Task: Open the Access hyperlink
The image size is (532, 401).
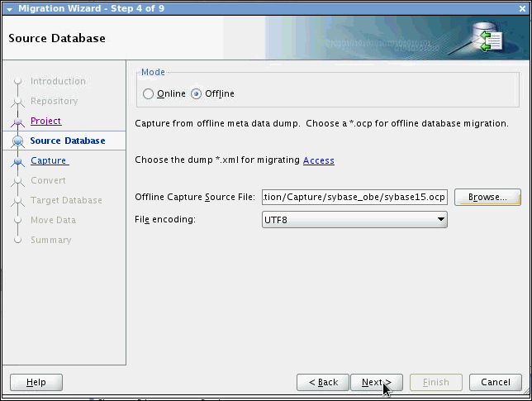Action: click(319, 160)
